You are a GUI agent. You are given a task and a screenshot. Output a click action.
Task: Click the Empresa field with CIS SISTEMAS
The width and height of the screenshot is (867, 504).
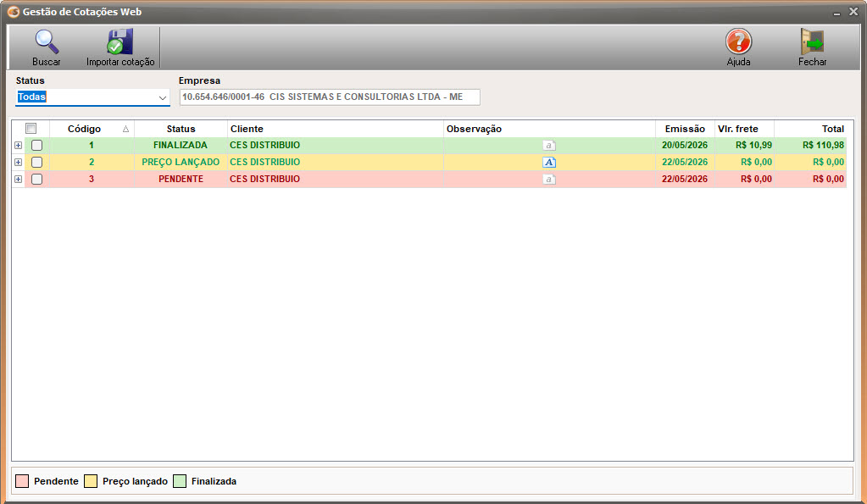coord(330,97)
